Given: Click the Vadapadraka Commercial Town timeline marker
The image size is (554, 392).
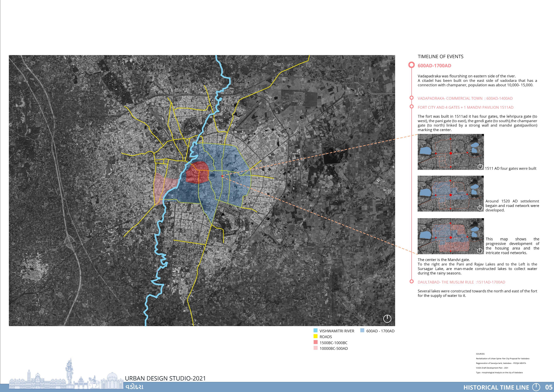Looking at the screenshot, I should pos(411,98).
